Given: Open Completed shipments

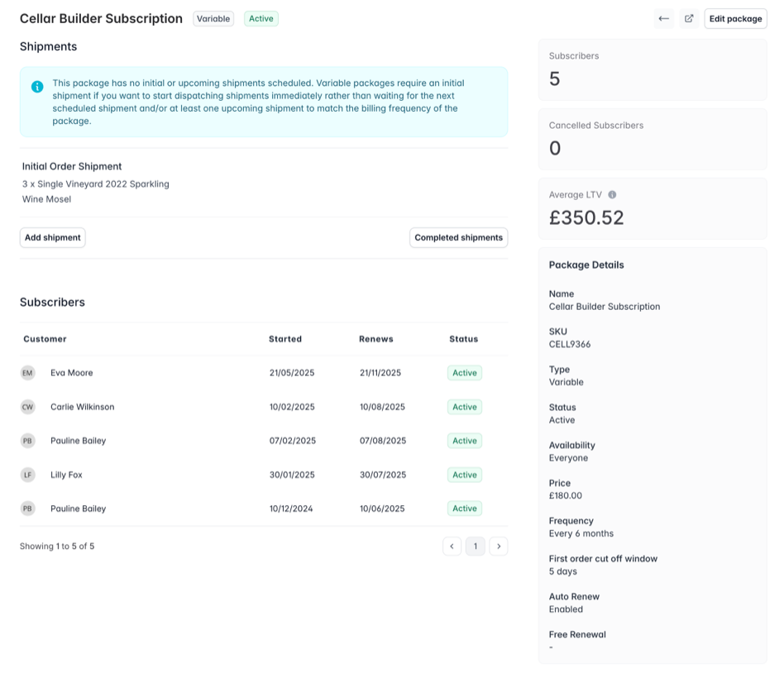Looking at the screenshot, I should (458, 237).
